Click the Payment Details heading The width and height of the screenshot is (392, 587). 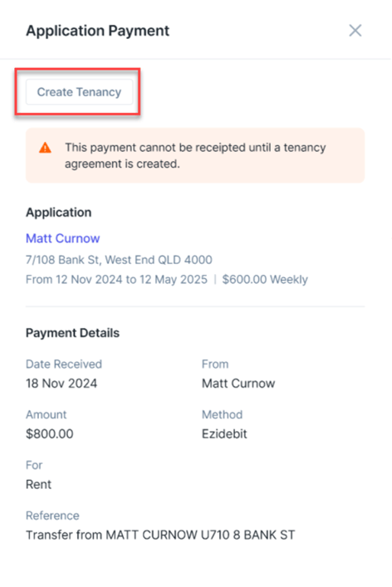[x=72, y=333]
